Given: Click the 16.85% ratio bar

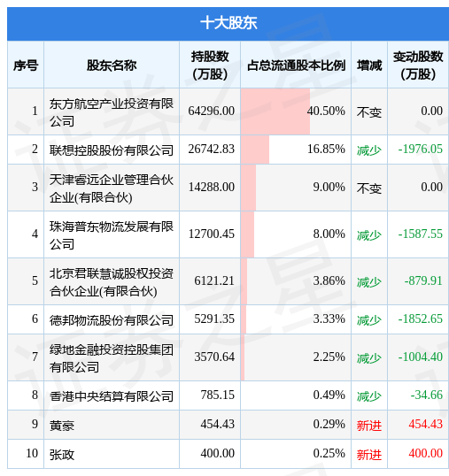Looking at the screenshot, I should pos(255,150).
